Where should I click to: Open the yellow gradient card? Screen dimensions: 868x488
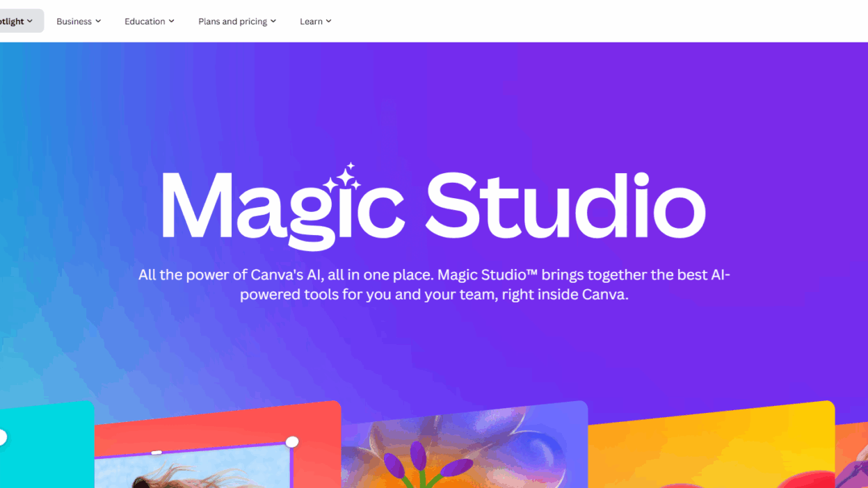click(712, 446)
